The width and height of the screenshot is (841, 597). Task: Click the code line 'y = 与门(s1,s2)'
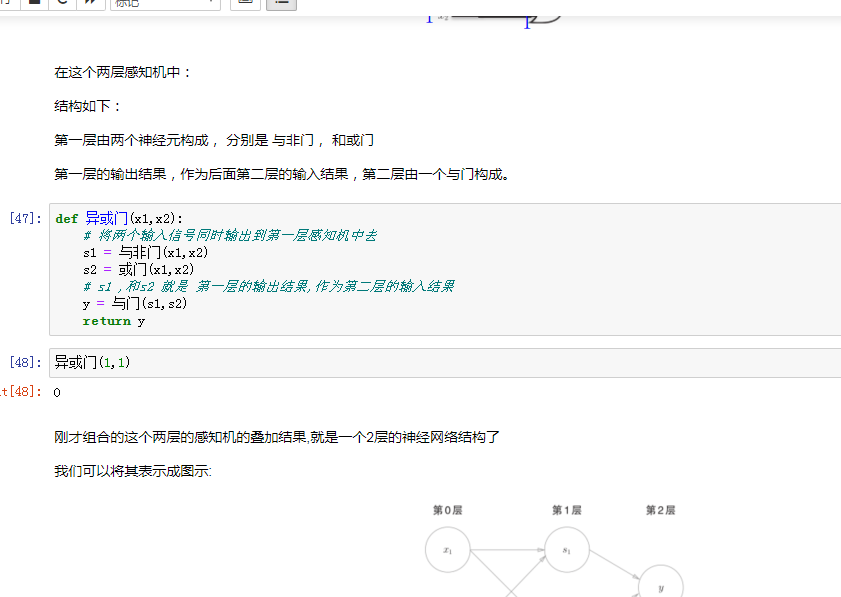pyautogui.click(x=135, y=304)
